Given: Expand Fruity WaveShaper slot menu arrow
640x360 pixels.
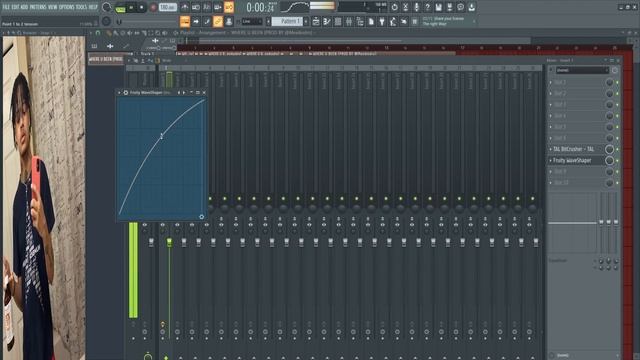Looking at the screenshot, I should tap(551, 160).
